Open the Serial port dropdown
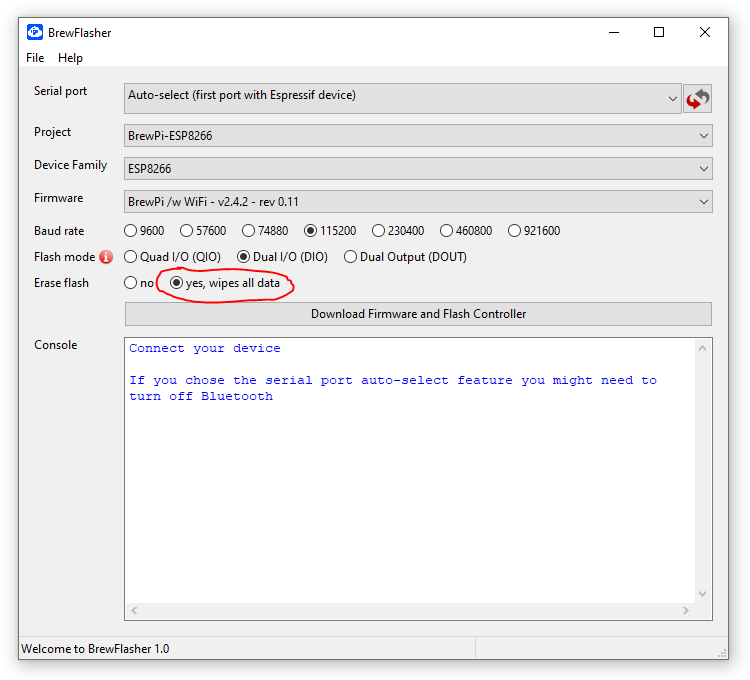 pos(402,99)
